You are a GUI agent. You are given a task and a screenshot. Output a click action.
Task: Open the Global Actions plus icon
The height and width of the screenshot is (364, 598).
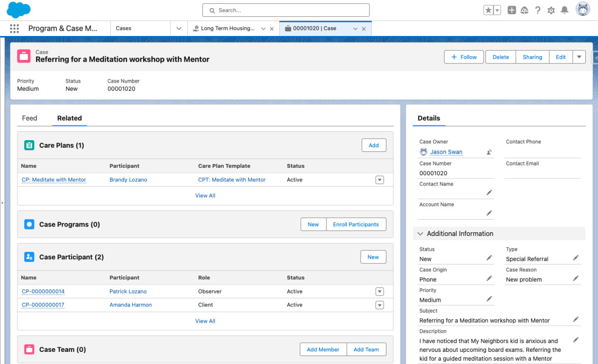512,10
